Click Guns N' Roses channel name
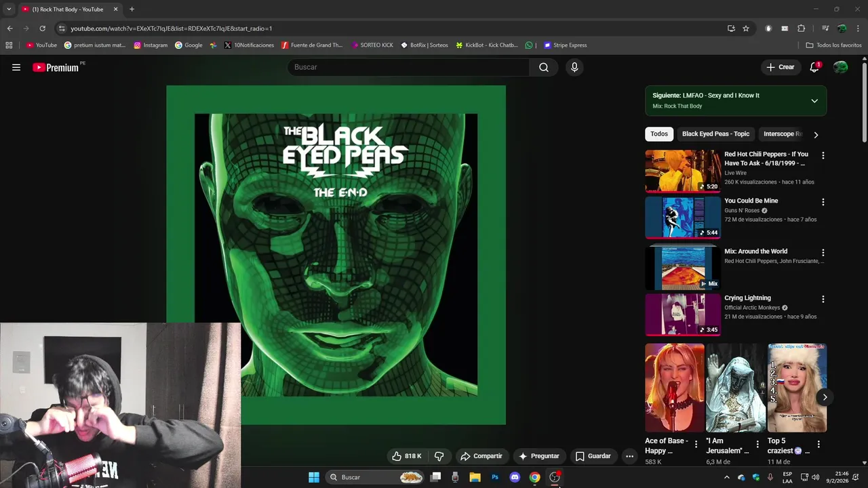Image resolution: width=868 pixels, height=488 pixels. pyautogui.click(x=742, y=211)
